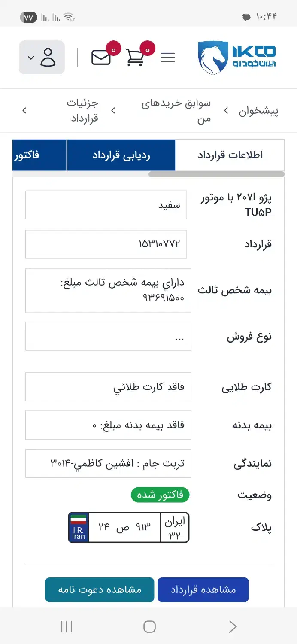Click chevron after پیشخوان breadcrumb

coord(226,111)
